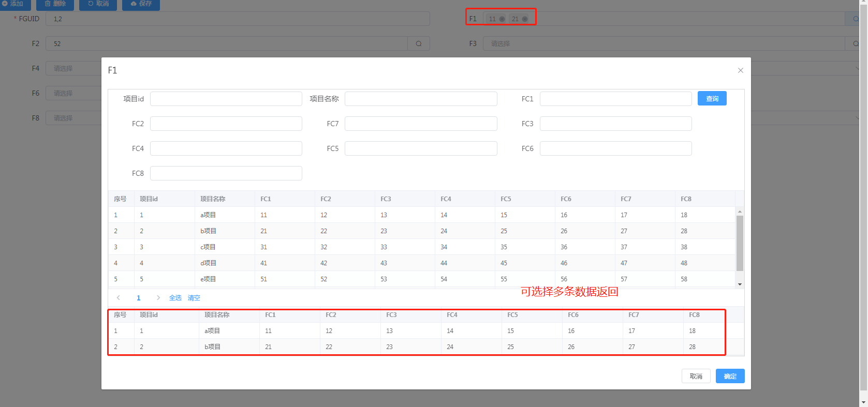868x407 pixels.
Task: Go to next page in pagination
Action: (x=158, y=297)
